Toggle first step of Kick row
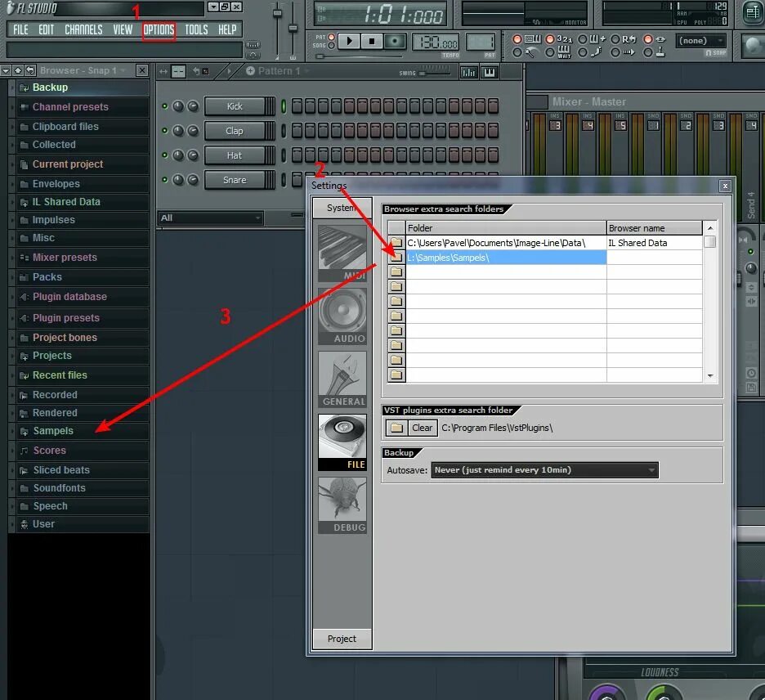765x700 pixels. point(297,106)
